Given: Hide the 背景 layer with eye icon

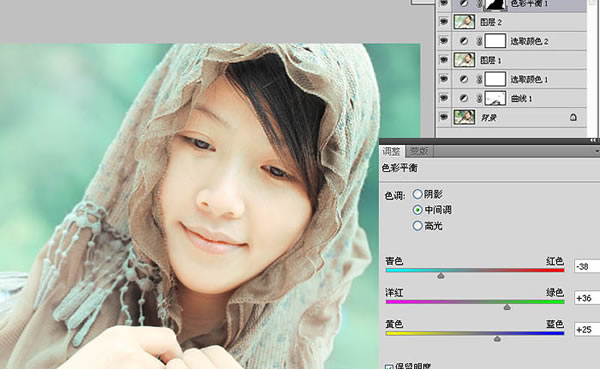Looking at the screenshot, I should click(443, 117).
